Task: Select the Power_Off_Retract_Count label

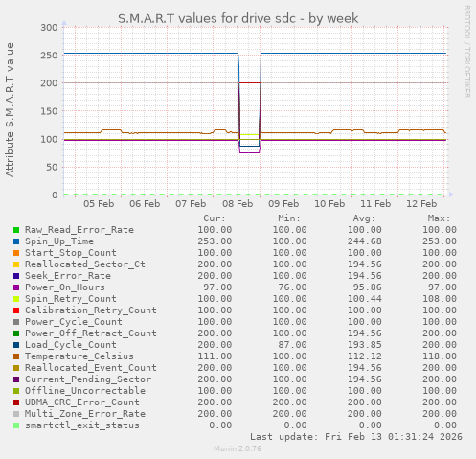Action: point(91,333)
